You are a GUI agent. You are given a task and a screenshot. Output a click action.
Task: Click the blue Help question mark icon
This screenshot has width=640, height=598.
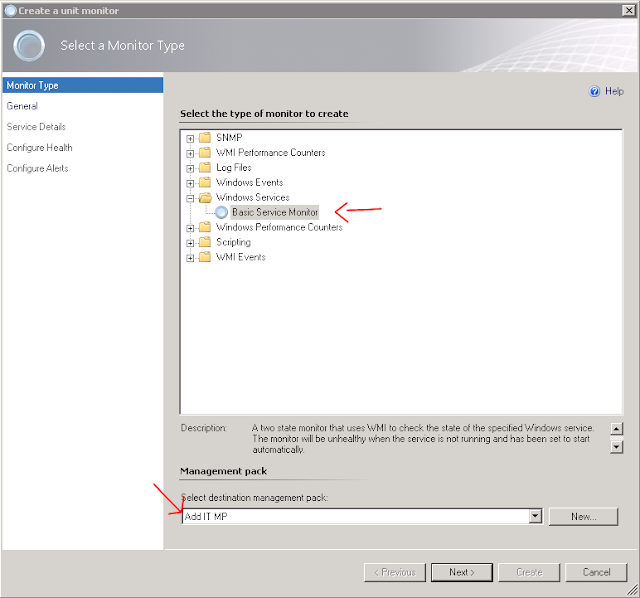pyautogui.click(x=594, y=91)
